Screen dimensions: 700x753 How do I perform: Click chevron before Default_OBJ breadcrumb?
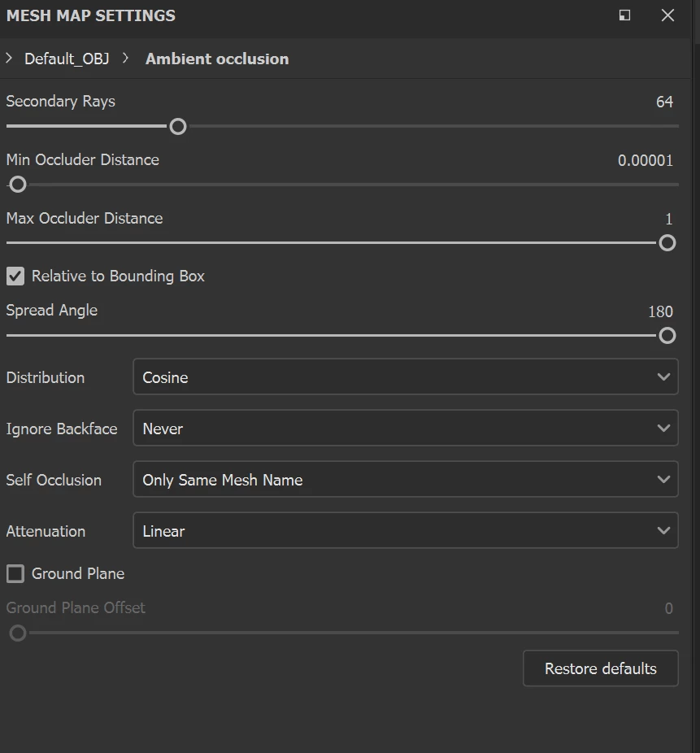point(9,59)
